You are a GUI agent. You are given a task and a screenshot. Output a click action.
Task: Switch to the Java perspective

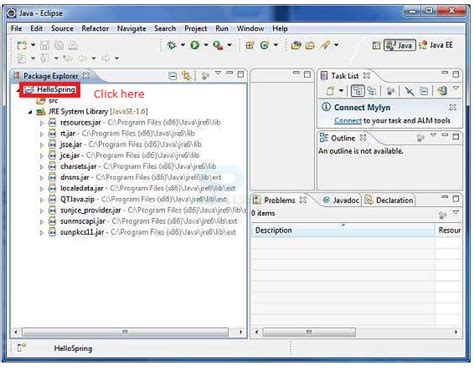[x=400, y=45]
